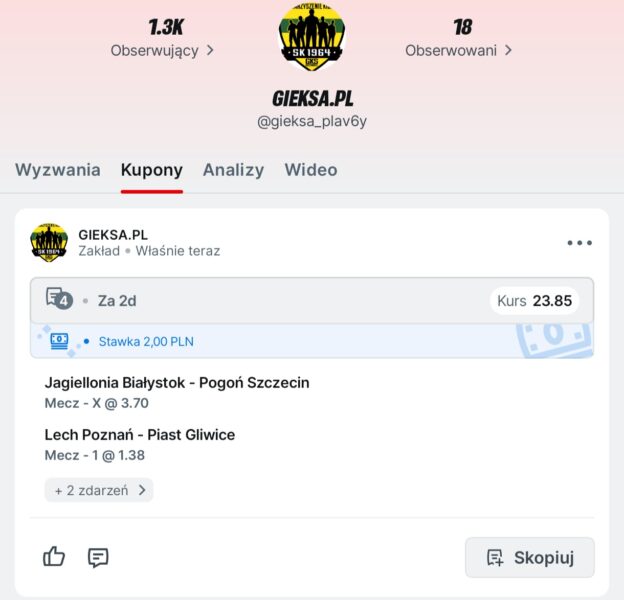Expand the Obserwujący followers chevron
Viewport: 624px width, 600px height.
coord(210,51)
